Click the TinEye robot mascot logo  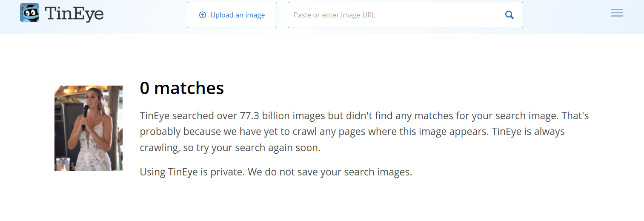tap(29, 13)
